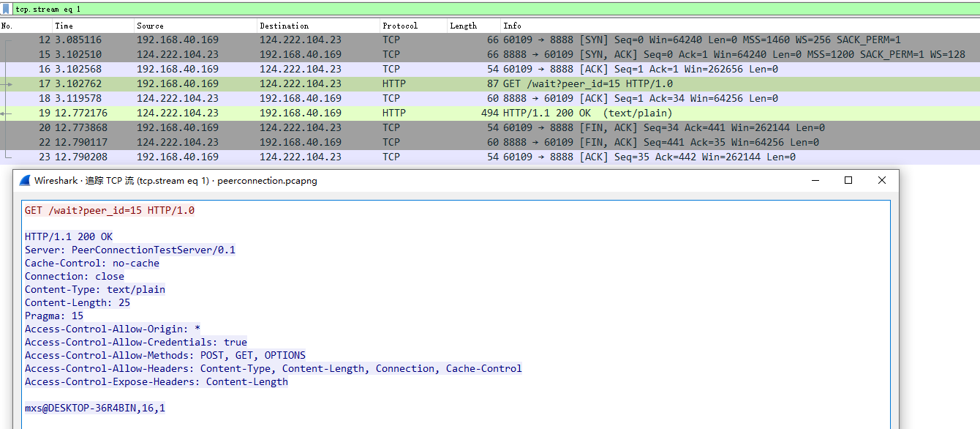Click the Content-Length: 25 line
The height and width of the screenshot is (429, 980).
(78, 302)
